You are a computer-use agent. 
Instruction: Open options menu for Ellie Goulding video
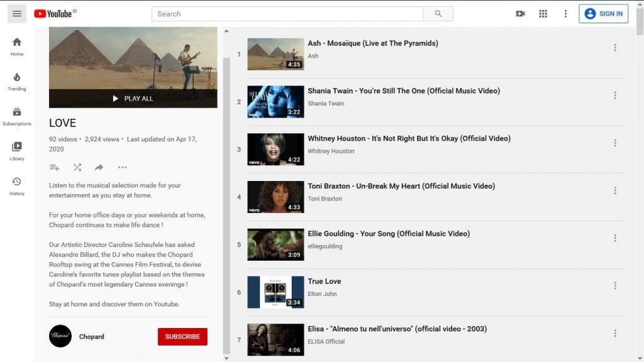(x=615, y=238)
